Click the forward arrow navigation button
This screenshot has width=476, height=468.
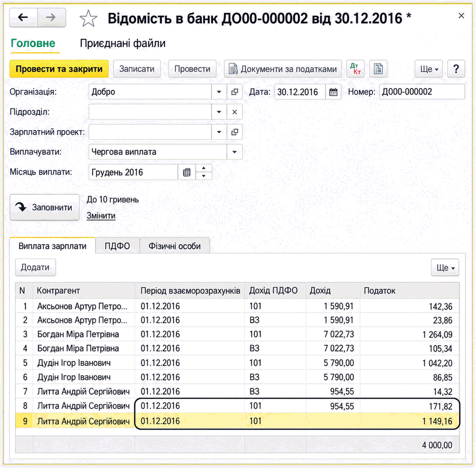pyautogui.click(x=51, y=18)
